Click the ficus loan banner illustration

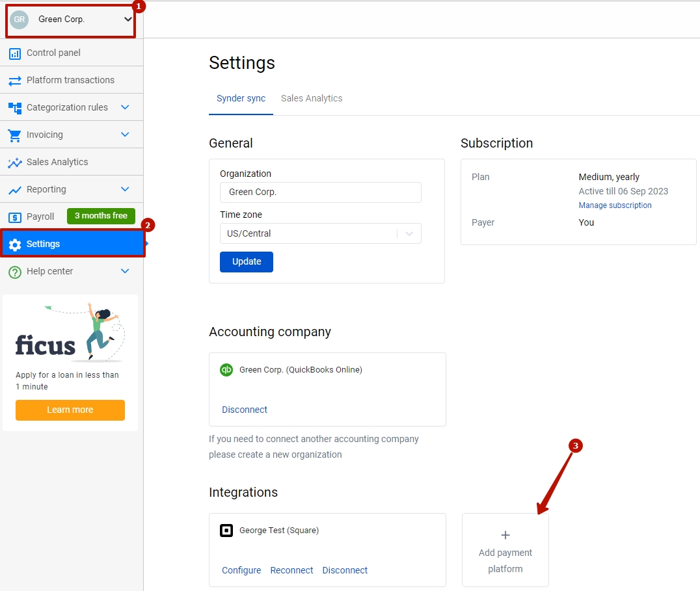coord(70,332)
